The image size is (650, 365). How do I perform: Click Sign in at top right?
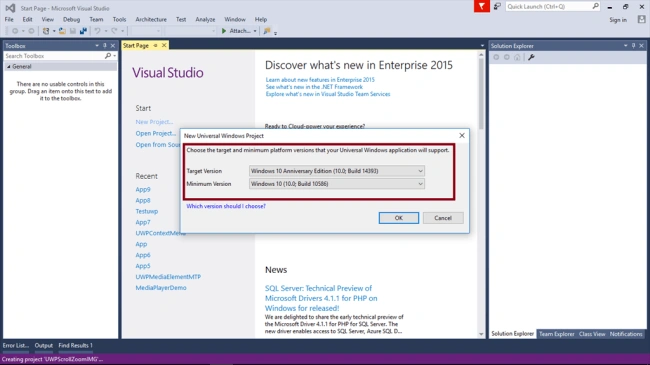(x=618, y=19)
